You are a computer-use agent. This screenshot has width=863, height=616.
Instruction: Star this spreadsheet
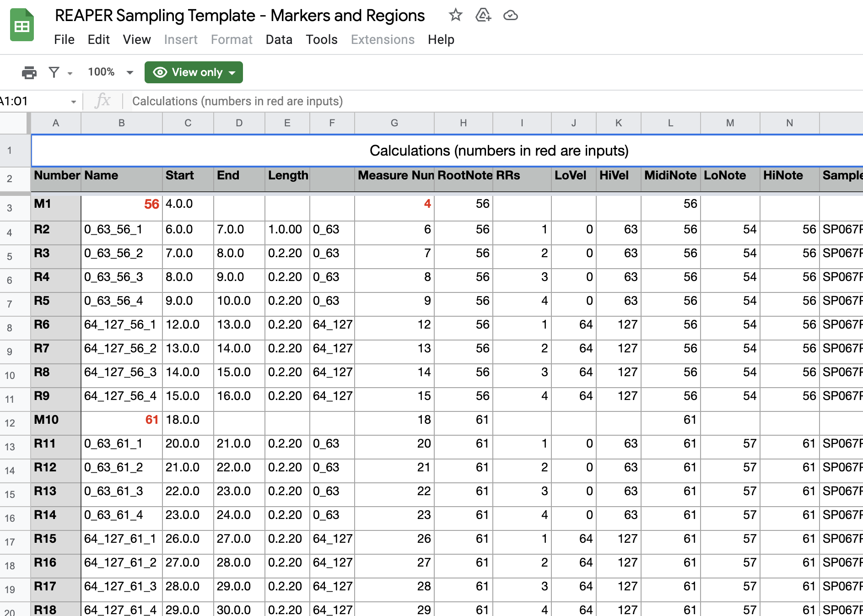click(x=455, y=15)
